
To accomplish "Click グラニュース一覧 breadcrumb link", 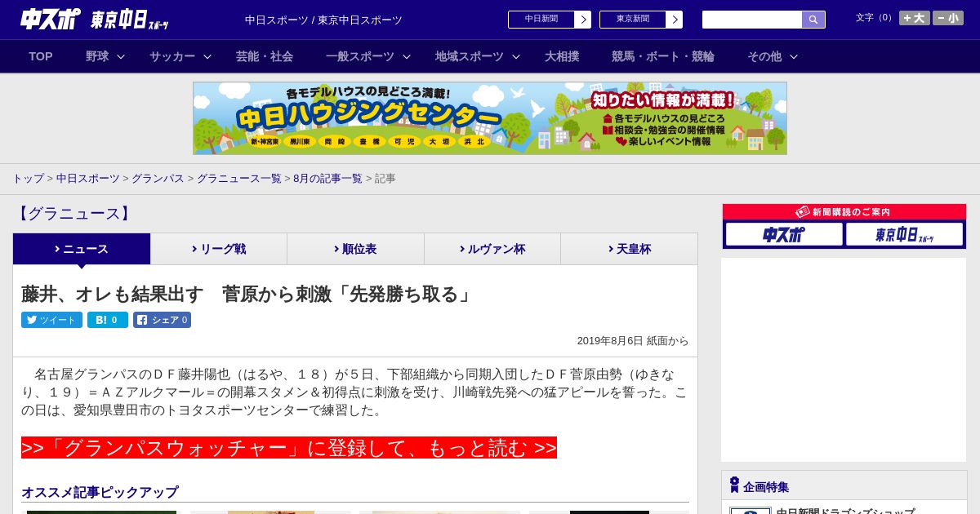I will pos(238,178).
